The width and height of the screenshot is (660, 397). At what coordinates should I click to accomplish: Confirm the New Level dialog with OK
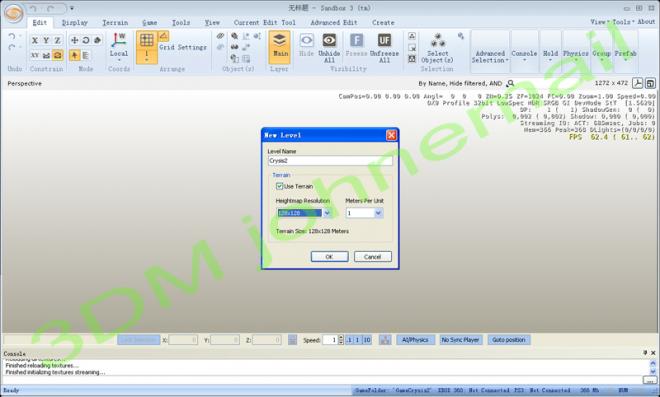click(330, 256)
